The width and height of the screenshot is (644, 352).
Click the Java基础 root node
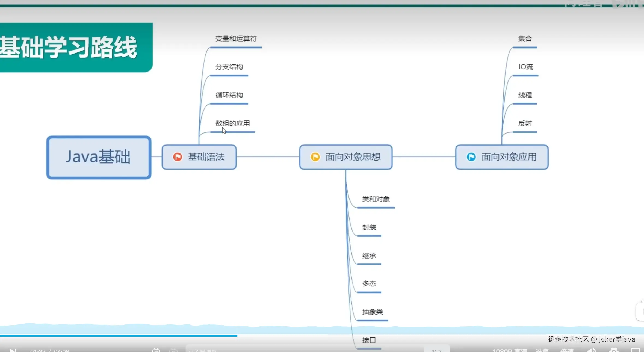point(98,157)
